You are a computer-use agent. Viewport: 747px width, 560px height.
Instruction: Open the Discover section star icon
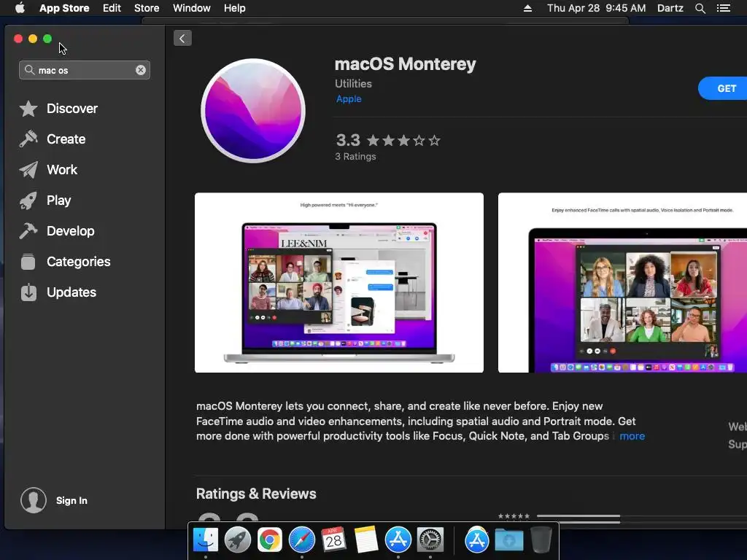pos(28,109)
